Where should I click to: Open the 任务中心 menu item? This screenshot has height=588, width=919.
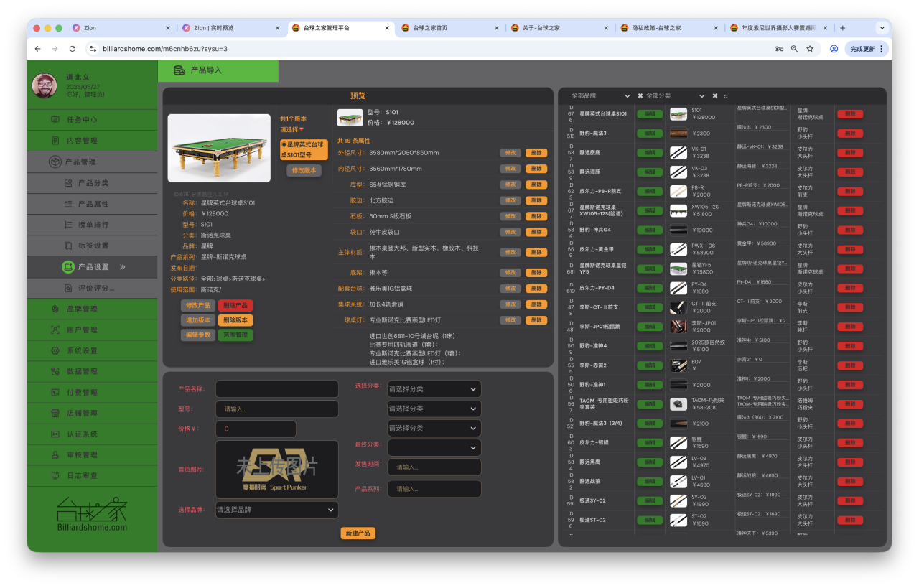[x=93, y=120]
